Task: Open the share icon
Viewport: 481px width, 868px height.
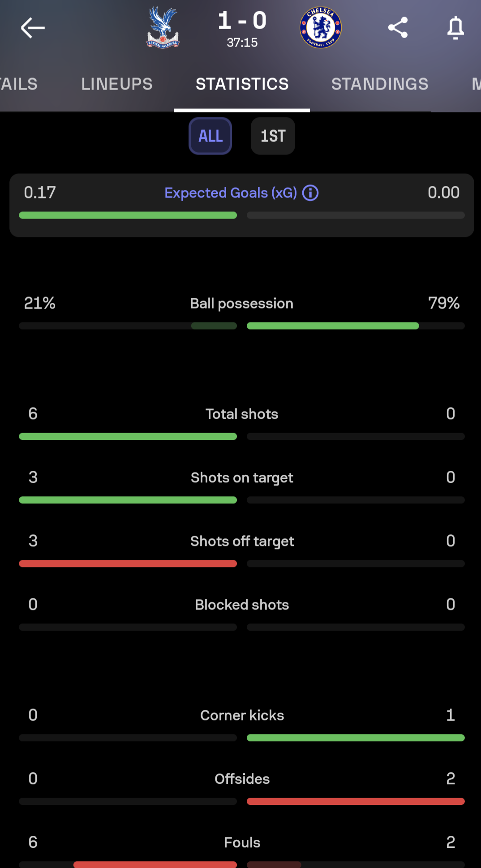Action: click(398, 28)
